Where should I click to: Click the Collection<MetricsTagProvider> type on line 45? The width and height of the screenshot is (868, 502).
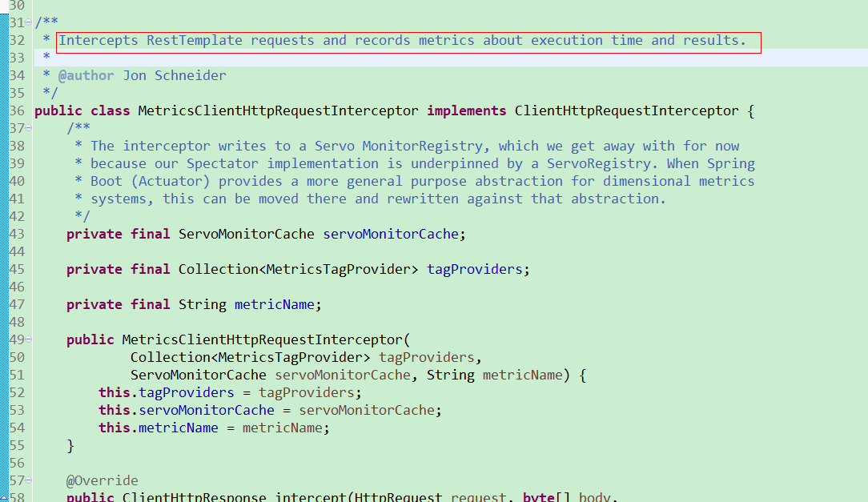(296, 268)
